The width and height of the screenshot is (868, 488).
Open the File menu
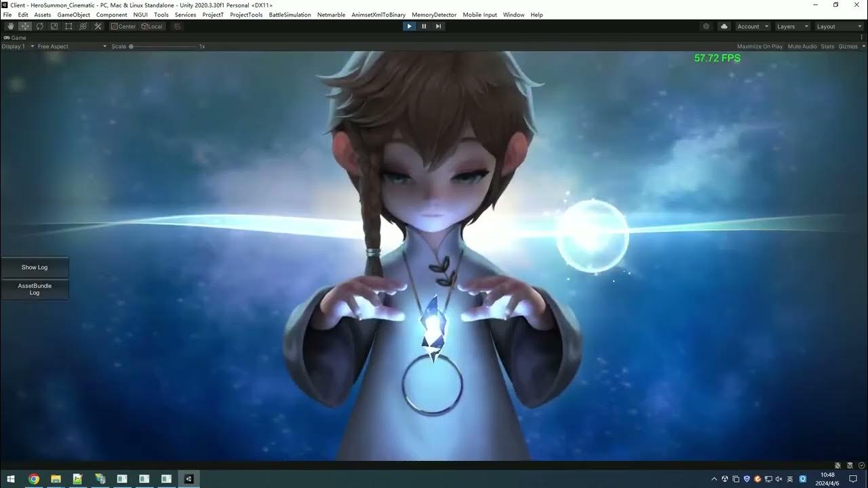pyautogui.click(x=7, y=15)
